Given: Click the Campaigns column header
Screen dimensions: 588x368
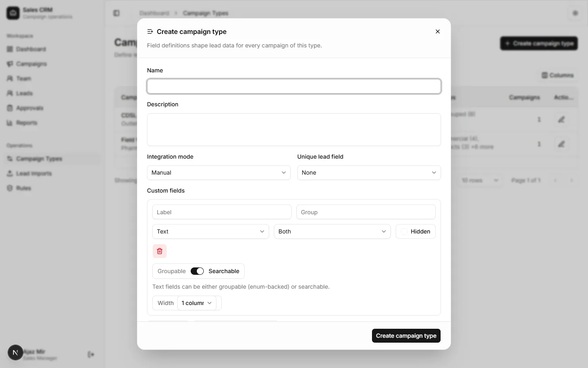Looking at the screenshot, I should pos(524,97).
